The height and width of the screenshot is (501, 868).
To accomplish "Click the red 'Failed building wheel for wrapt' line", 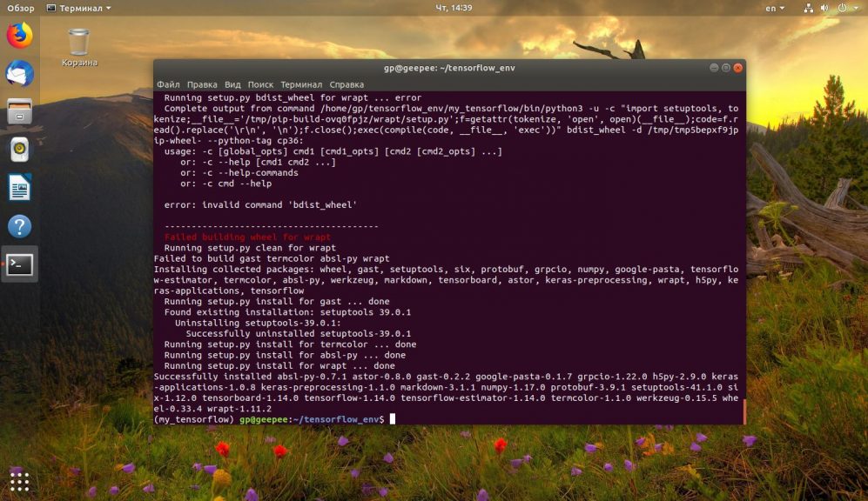I will pos(247,237).
